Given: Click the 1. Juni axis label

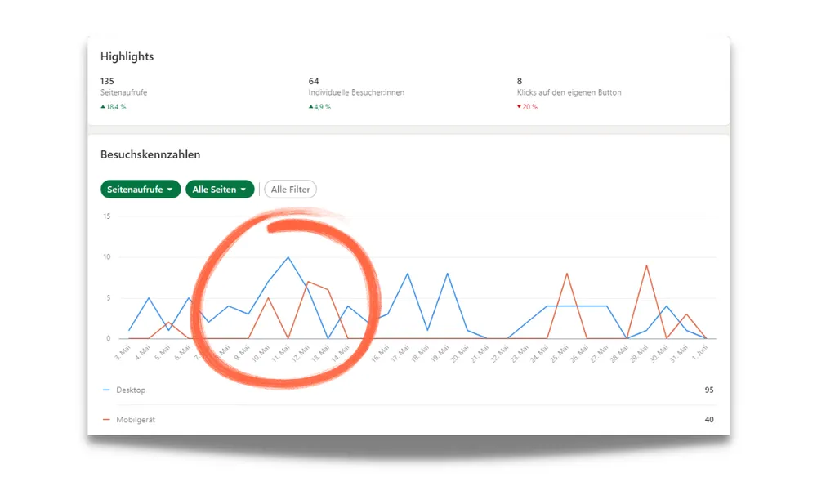Looking at the screenshot, I should click(x=699, y=353).
